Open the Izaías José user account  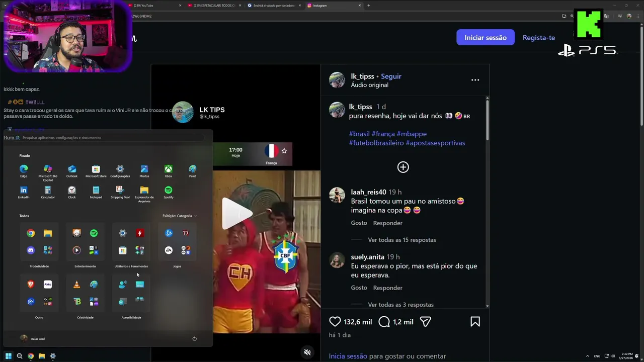coord(33,338)
